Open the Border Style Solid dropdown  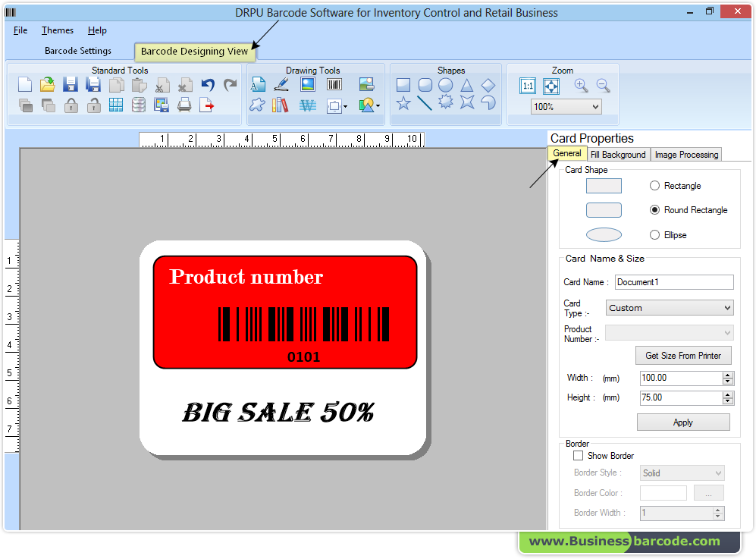pos(682,473)
